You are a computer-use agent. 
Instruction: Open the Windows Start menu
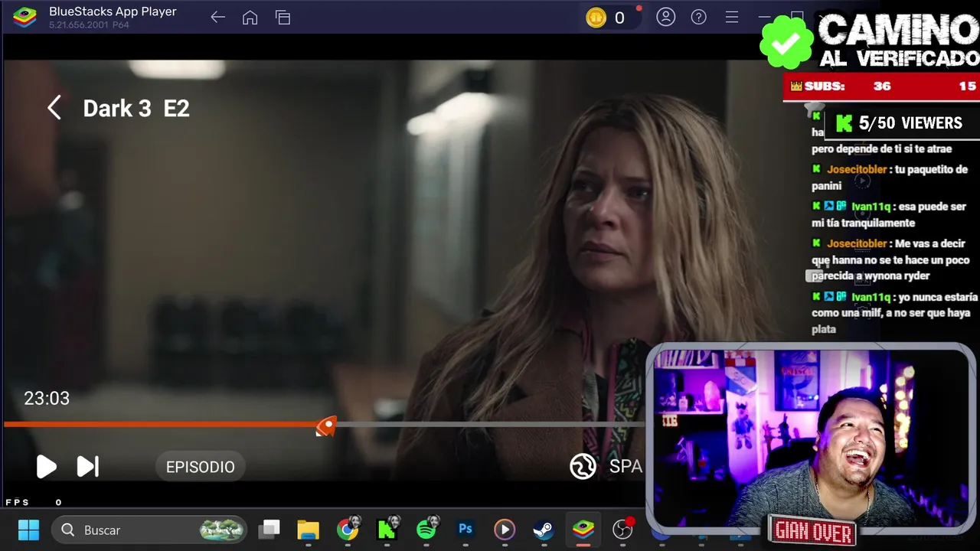click(x=28, y=530)
